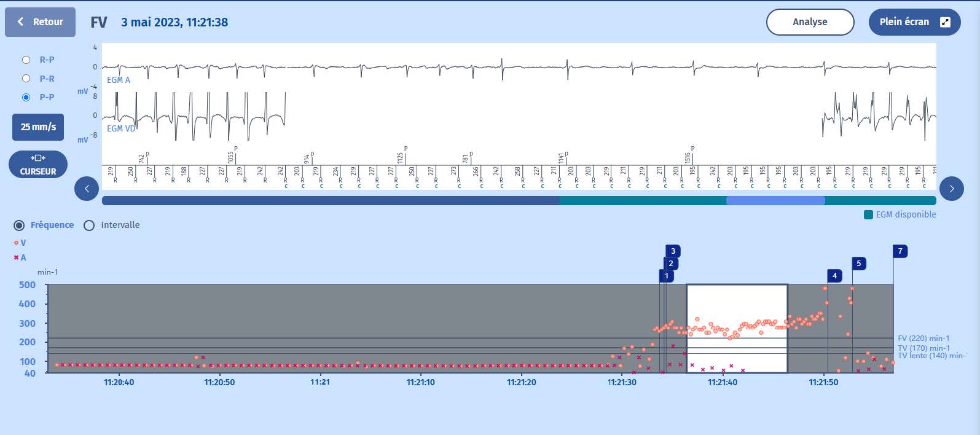Jump to event marker 2
This screenshot has height=435, width=980.
coord(671,264)
